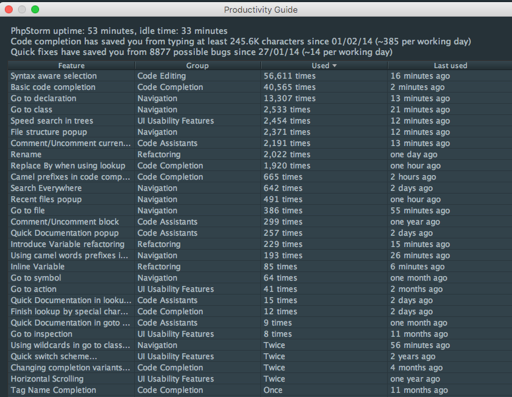Select Camel prefixes in code comp... row

260,177
